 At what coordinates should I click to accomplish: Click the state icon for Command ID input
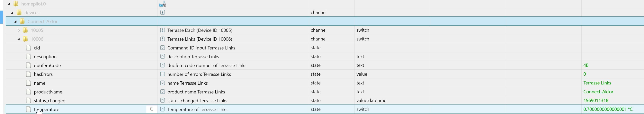[x=163, y=48]
